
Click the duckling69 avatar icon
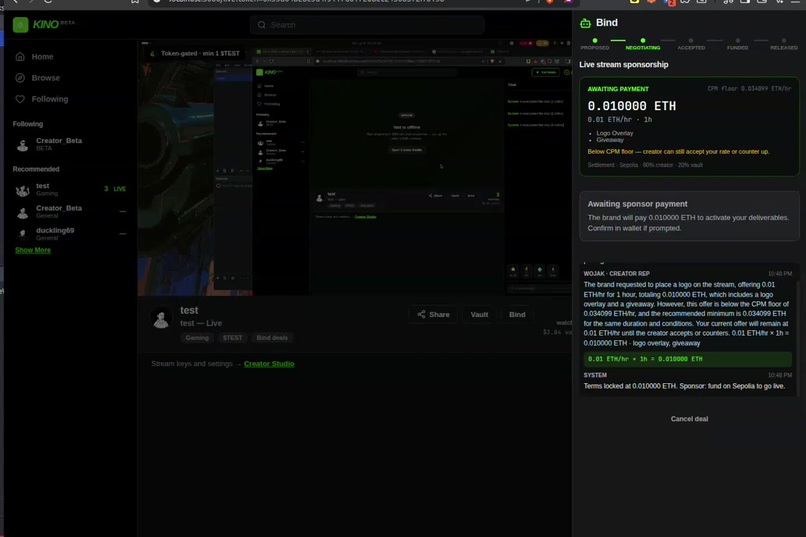point(22,234)
